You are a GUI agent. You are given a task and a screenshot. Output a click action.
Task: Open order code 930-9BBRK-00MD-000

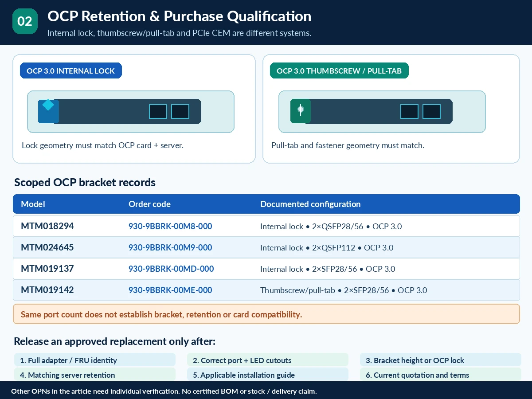(171, 269)
